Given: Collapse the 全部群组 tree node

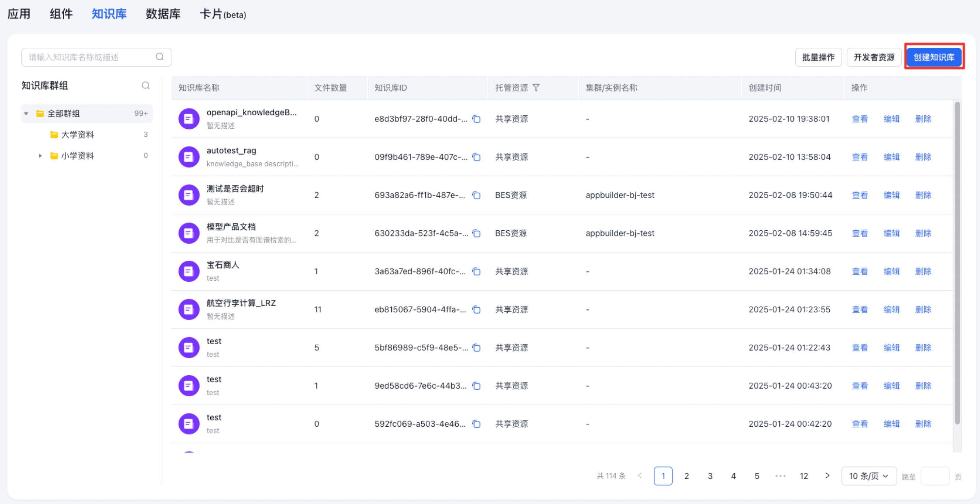Looking at the screenshot, I should (26, 114).
